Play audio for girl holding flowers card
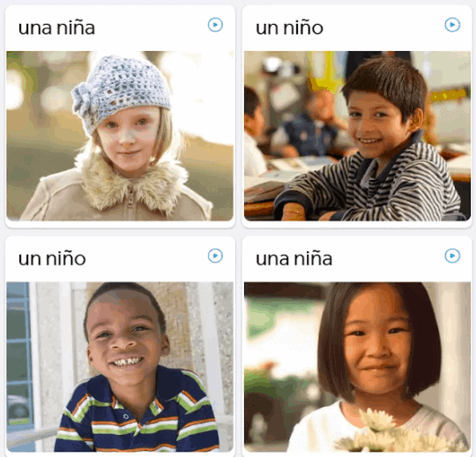Image resolution: width=476 pixels, height=457 pixels. [x=452, y=256]
